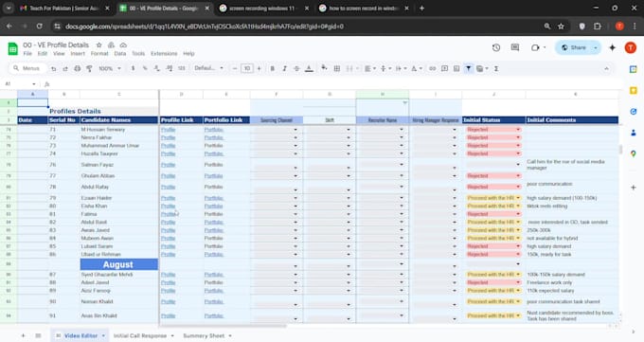Click the search Menus box

27,68
